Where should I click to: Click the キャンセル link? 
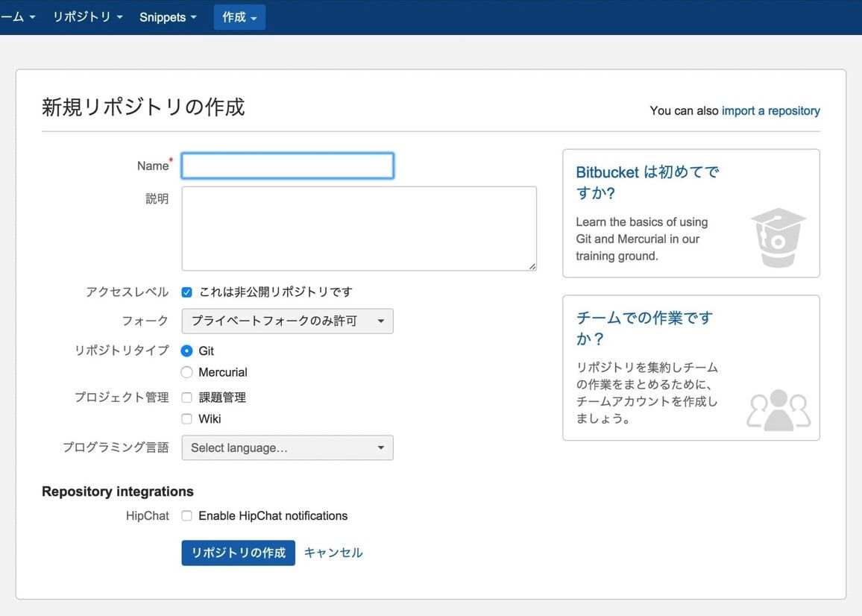click(x=333, y=553)
